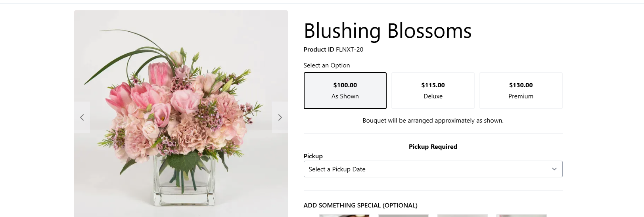Viewport: 644px width, 217px height.
Task: Click the chevron in the Pickup date box
Action: click(x=554, y=169)
